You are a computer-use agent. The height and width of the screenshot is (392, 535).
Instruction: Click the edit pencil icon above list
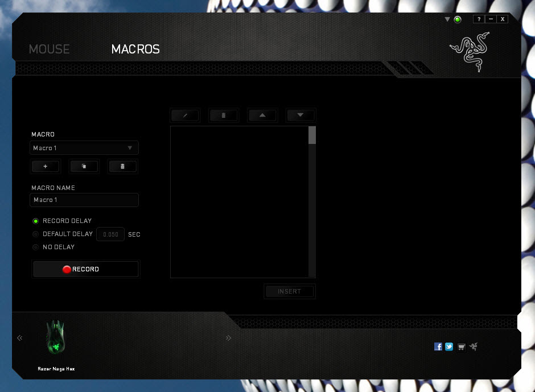[x=185, y=115]
